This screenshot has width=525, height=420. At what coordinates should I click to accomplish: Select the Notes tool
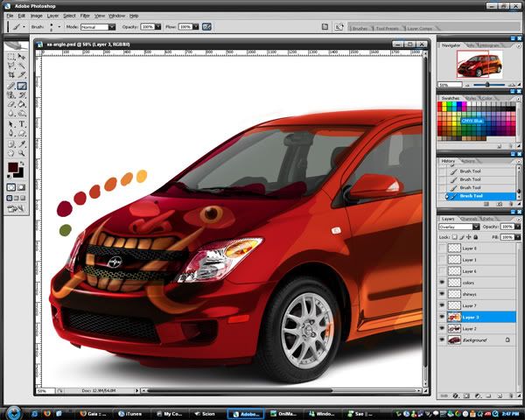(x=11, y=144)
